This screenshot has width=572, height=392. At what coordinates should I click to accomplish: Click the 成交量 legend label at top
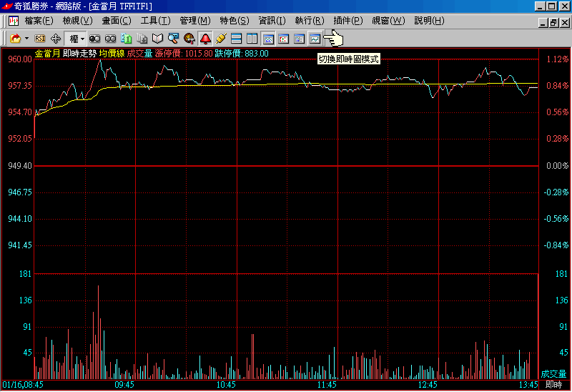(139, 53)
